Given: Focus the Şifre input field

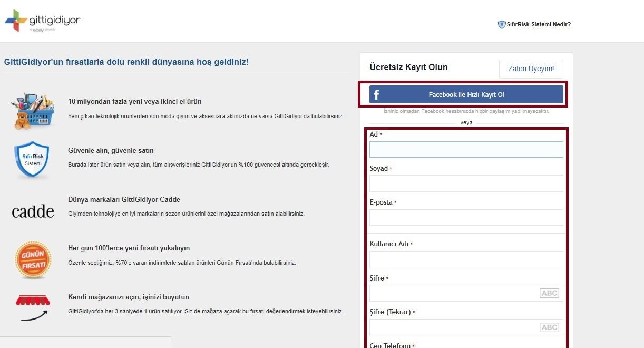Looking at the screenshot, I should [x=466, y=293].
